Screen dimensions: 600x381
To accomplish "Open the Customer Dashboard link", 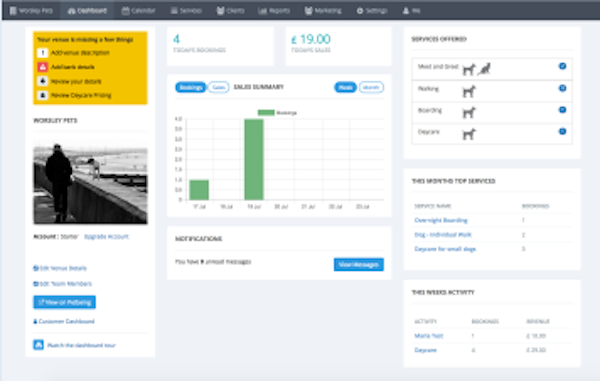I will tap(64, 321).
